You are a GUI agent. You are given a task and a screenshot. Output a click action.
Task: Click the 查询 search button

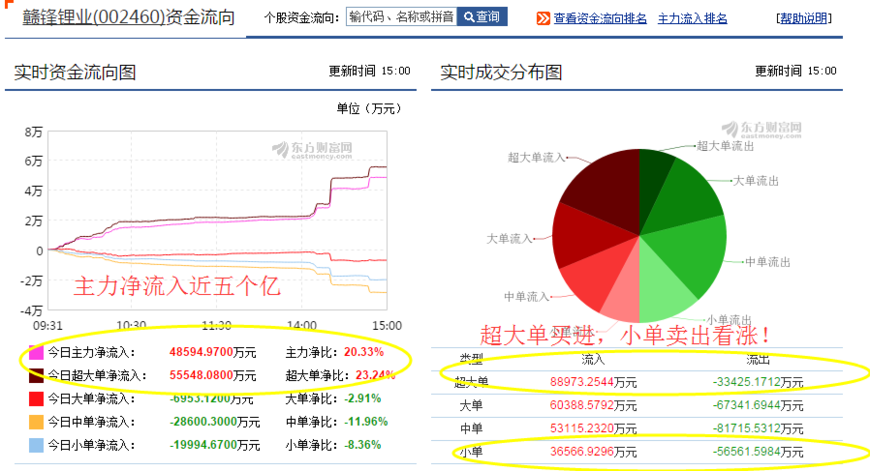click(x=482, y=17)
